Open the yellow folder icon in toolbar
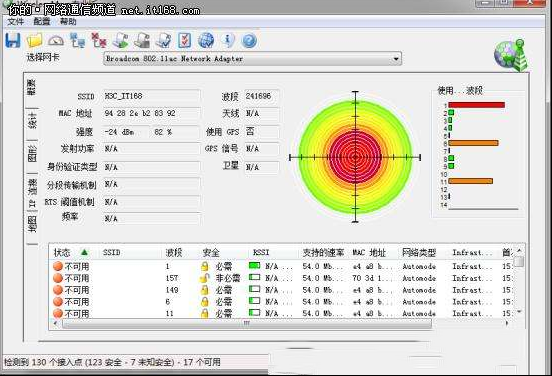 (x=34, y=40)
